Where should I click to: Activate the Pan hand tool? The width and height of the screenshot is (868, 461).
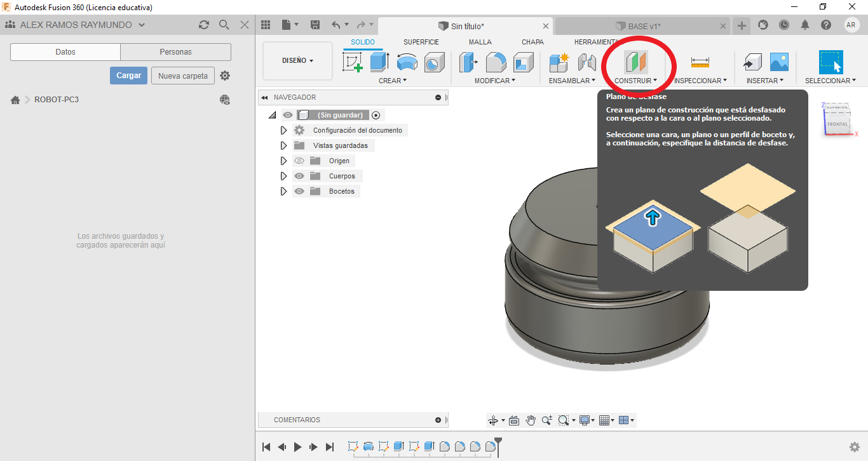[x=531, y=420]
